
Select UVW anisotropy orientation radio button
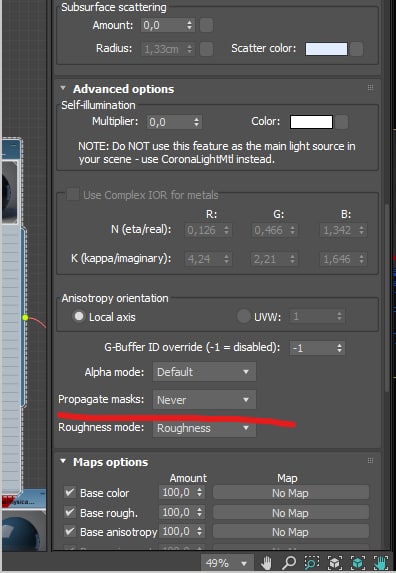pos(244,316)
